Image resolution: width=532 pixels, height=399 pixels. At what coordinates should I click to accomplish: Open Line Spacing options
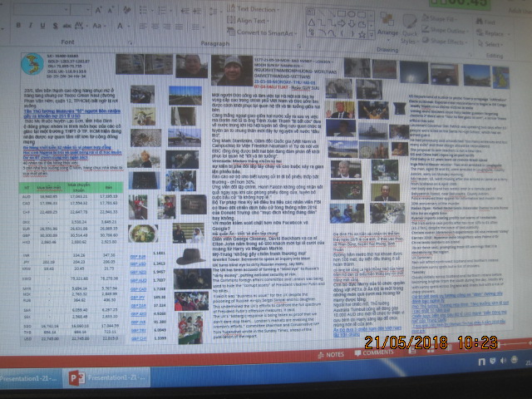point(214,12)
